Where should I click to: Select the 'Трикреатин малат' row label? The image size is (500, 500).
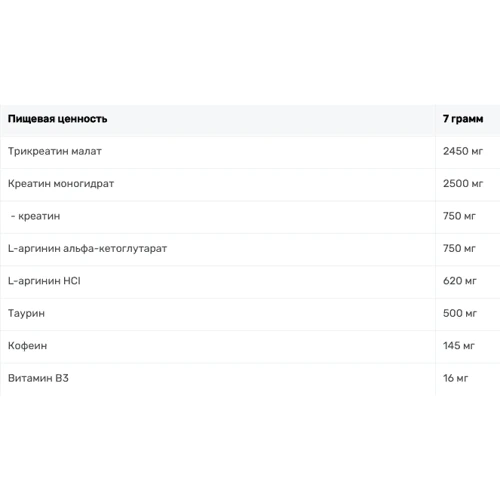click(55, 151)
